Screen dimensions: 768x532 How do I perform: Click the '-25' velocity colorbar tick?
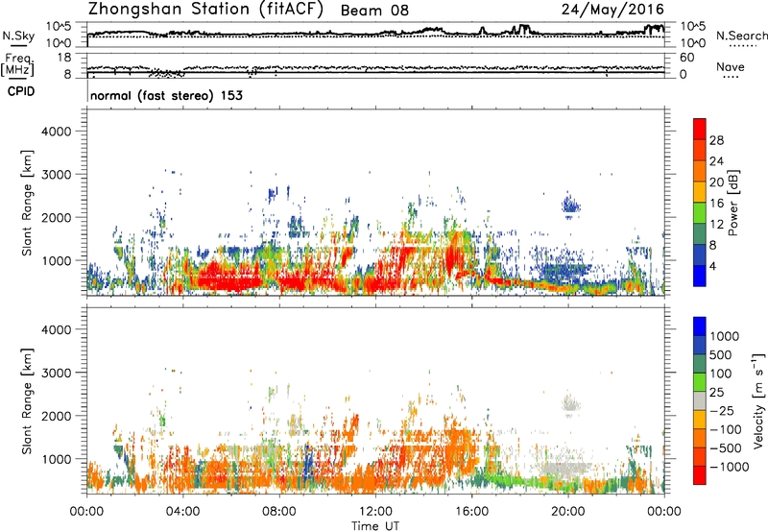click(722, 411)
